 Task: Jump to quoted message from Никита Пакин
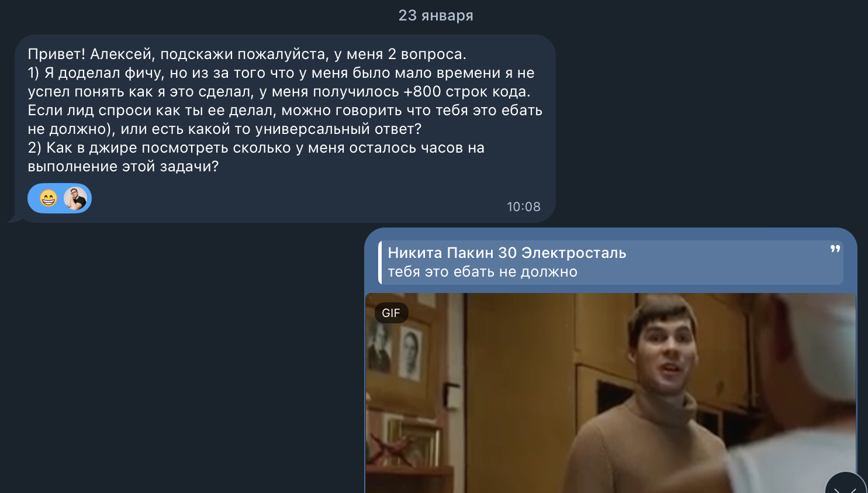click(611, 263)
